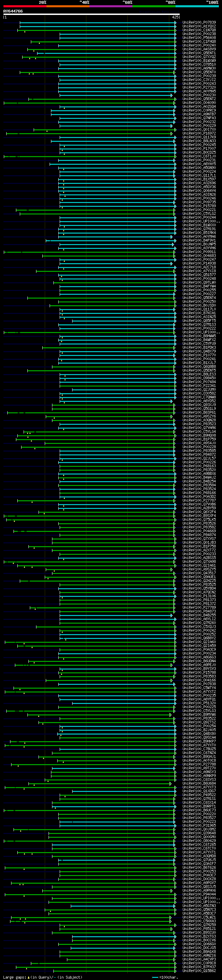Select the UniRef100_A0YMA5 label

[199, 92]
